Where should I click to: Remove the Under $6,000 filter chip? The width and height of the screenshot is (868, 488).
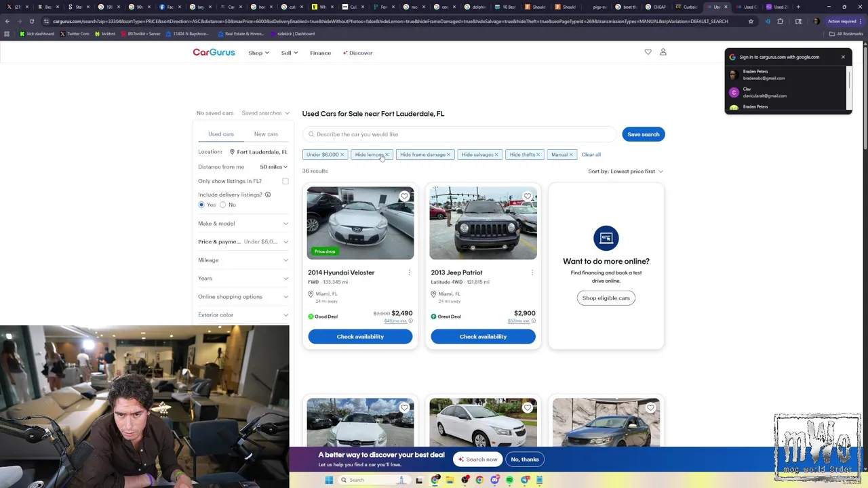tap(342, 155)
